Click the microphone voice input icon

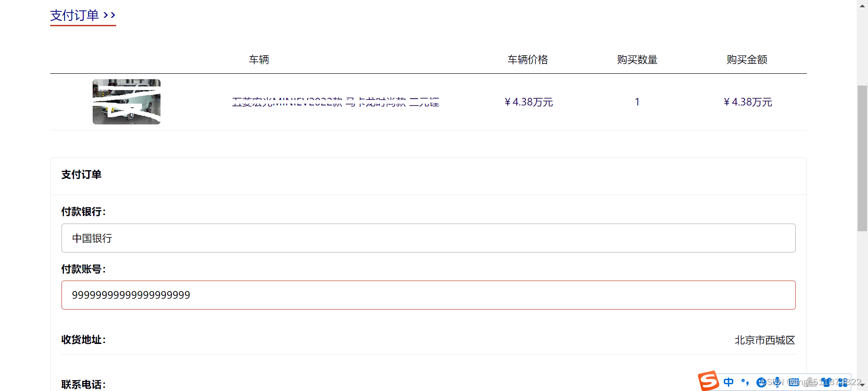[778, 382]
